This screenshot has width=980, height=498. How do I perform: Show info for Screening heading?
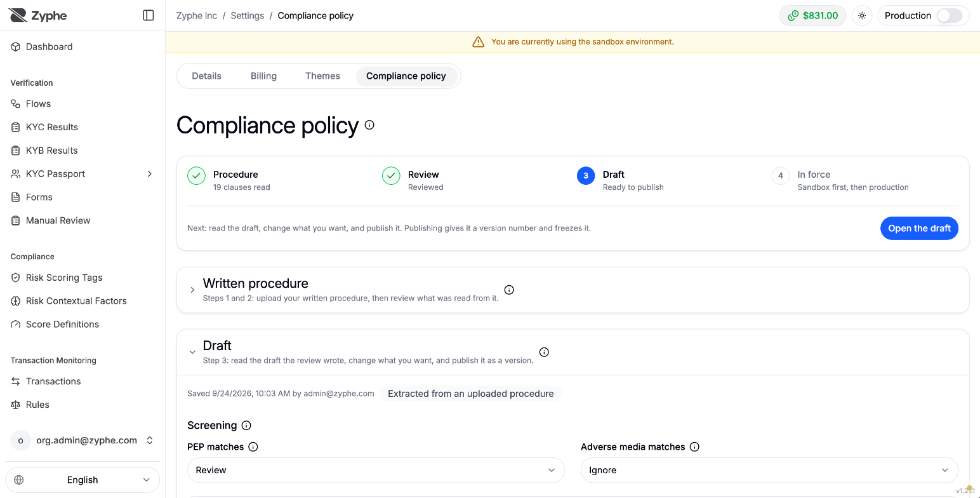point(246,426)
